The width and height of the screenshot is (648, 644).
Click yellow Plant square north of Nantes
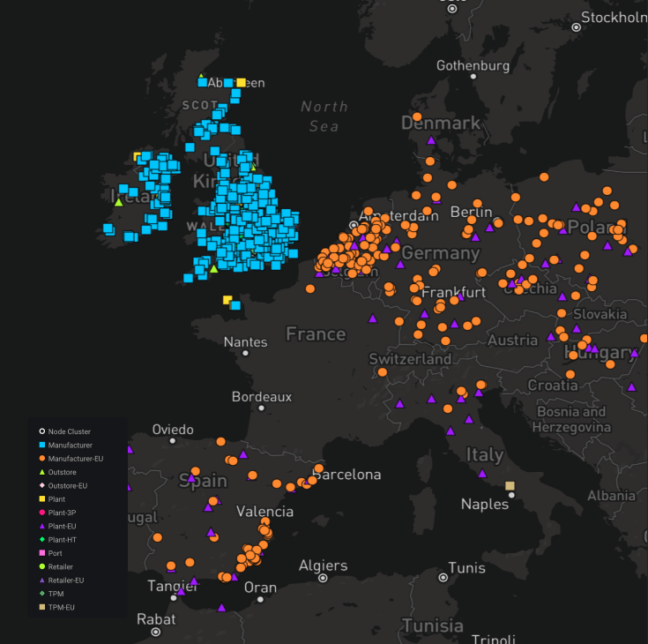click(227, 300)
